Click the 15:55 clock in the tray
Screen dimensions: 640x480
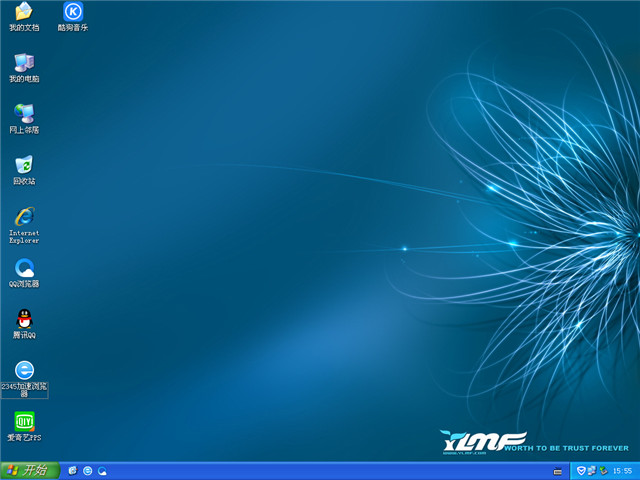[x=622, y=471]
